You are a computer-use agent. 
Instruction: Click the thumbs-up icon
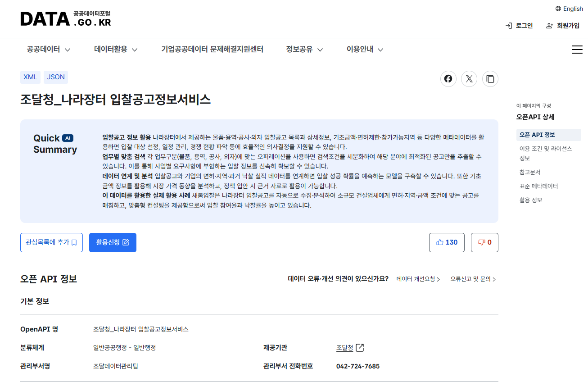point(440,242)
